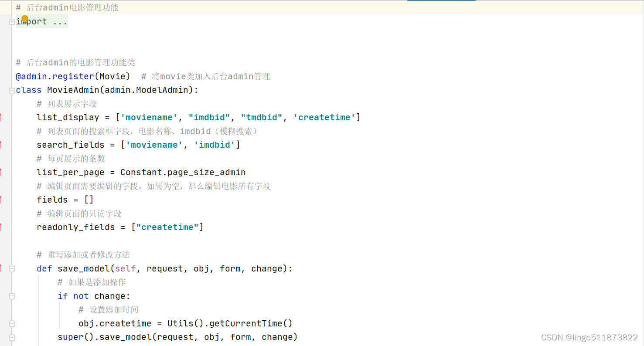
Task: Click the folded '...' after import
Action: click(x=60, y=21)
